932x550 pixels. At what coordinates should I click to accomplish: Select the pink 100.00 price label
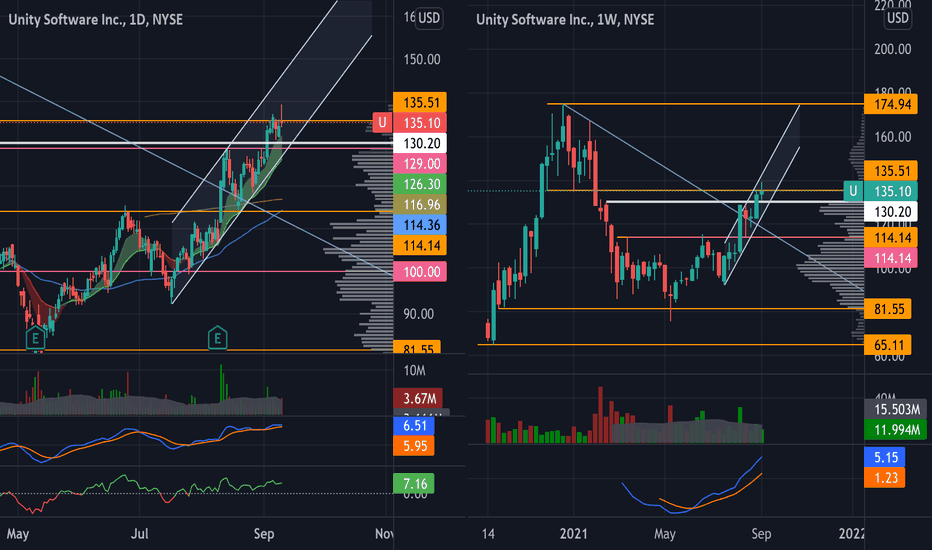pos(420,272)
